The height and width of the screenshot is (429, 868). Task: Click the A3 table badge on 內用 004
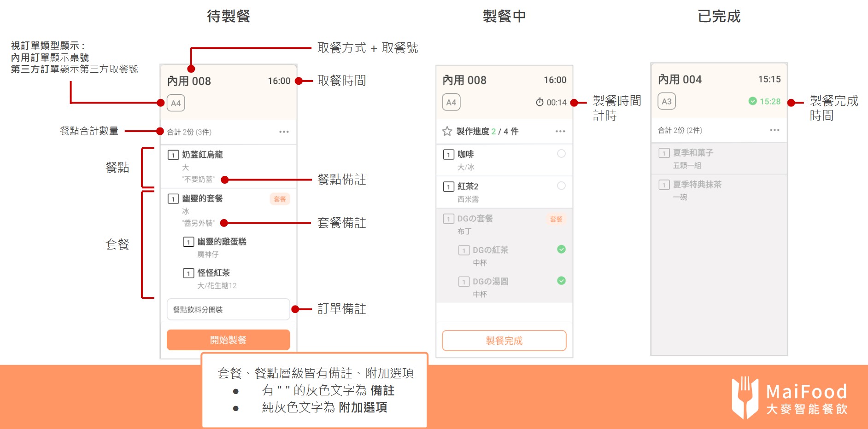pyautogui.click(x=666, y=102)
